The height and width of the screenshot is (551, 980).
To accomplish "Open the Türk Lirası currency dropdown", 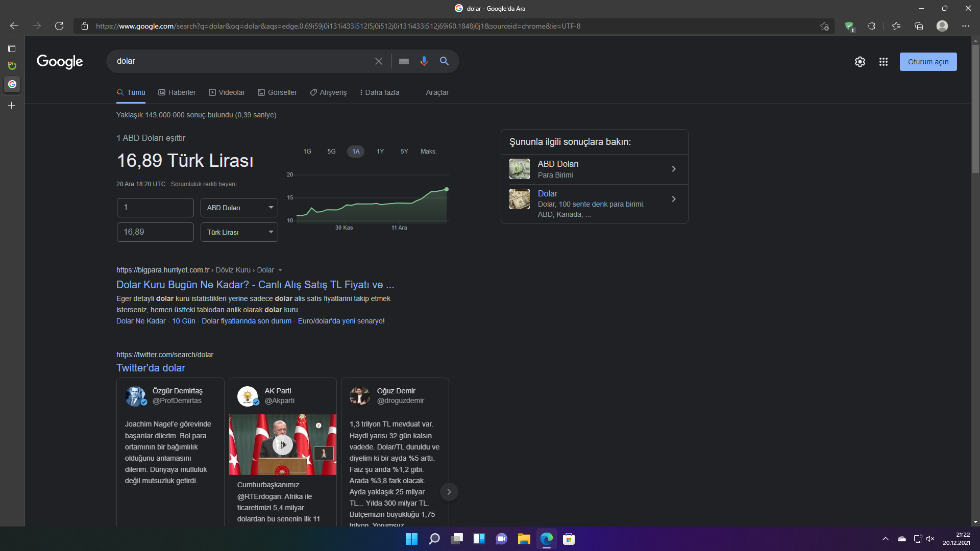I will coord(239,232).
